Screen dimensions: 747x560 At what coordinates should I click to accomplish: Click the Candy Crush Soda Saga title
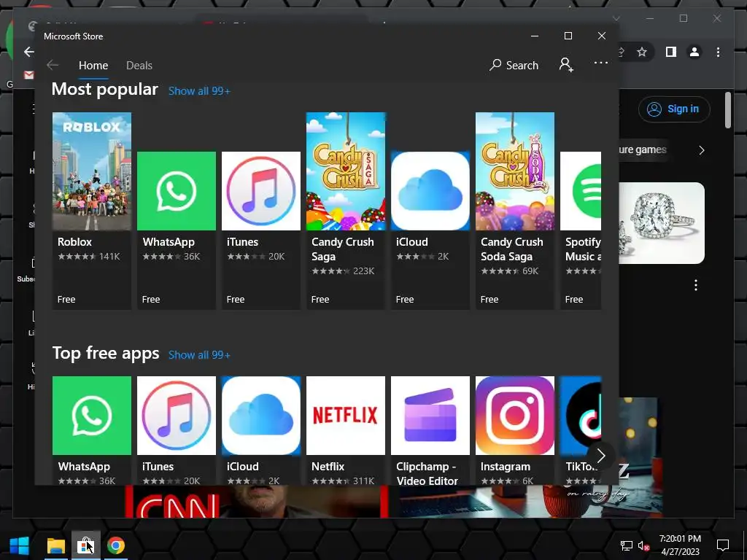(x=511, y=249)
